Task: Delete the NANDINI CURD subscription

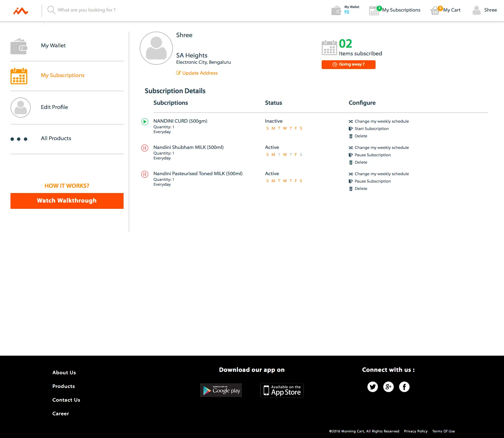Action: point(358,136)
